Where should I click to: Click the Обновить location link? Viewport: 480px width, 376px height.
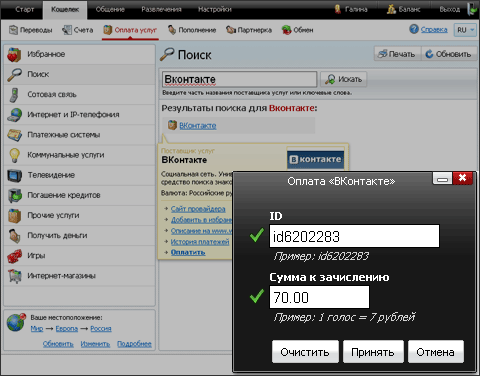[x=58, y=344]
